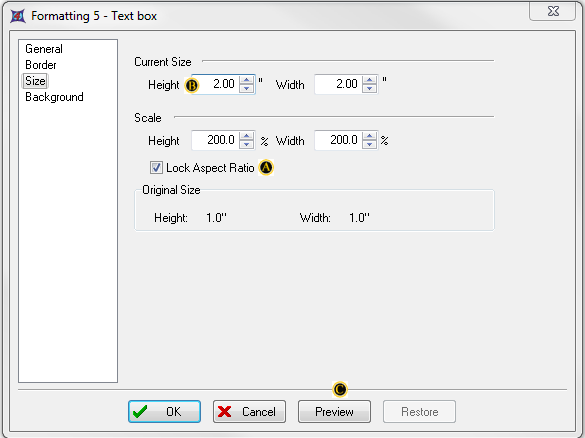Open the Background category

click(54, 97)
